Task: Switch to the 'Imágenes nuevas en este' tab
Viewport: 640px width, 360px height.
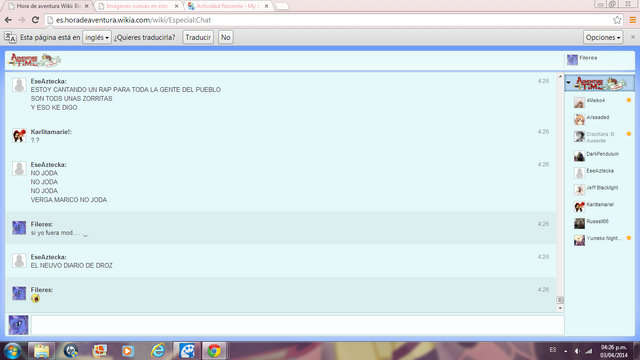Action: click(137, 6)
